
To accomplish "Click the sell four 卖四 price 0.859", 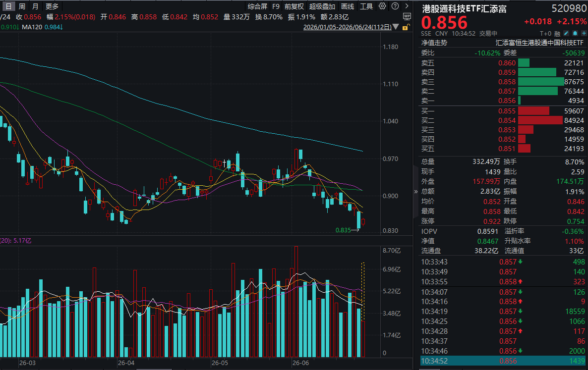I will tap(507, 72).
